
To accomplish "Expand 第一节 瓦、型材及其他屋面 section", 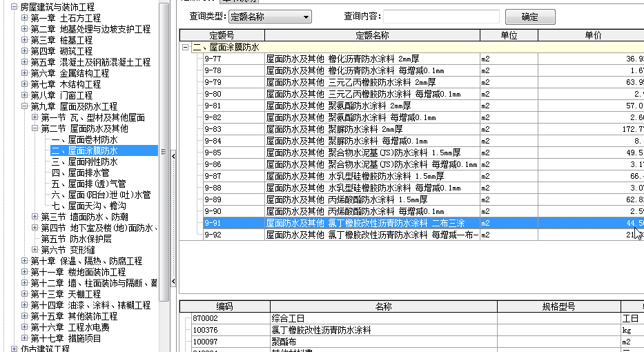I will [x=35, y=117].
